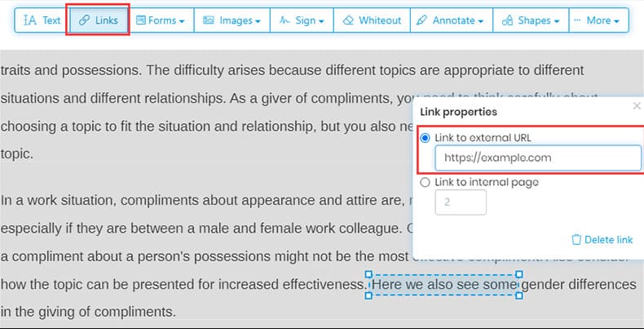This screenshot has height=329, width=644.
Task: Select Link to external URL option
Action: pos(425,138)
